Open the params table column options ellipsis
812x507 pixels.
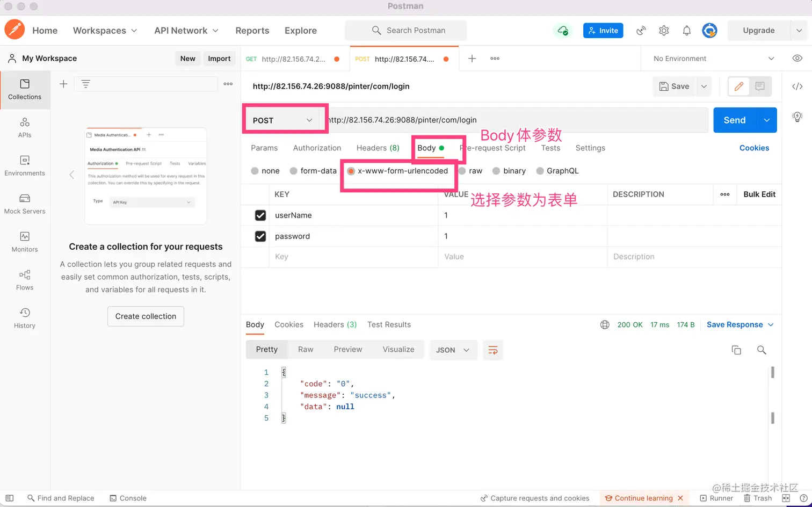pos(725,194)
